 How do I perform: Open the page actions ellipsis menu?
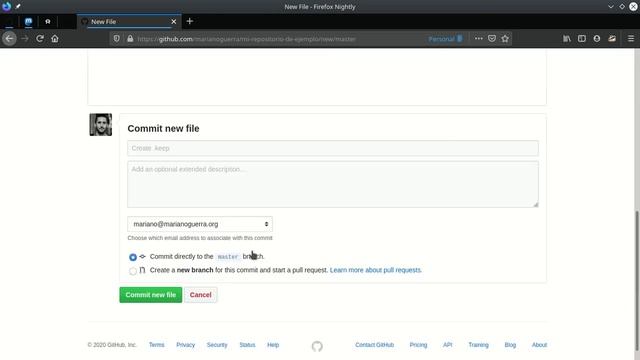478,39
